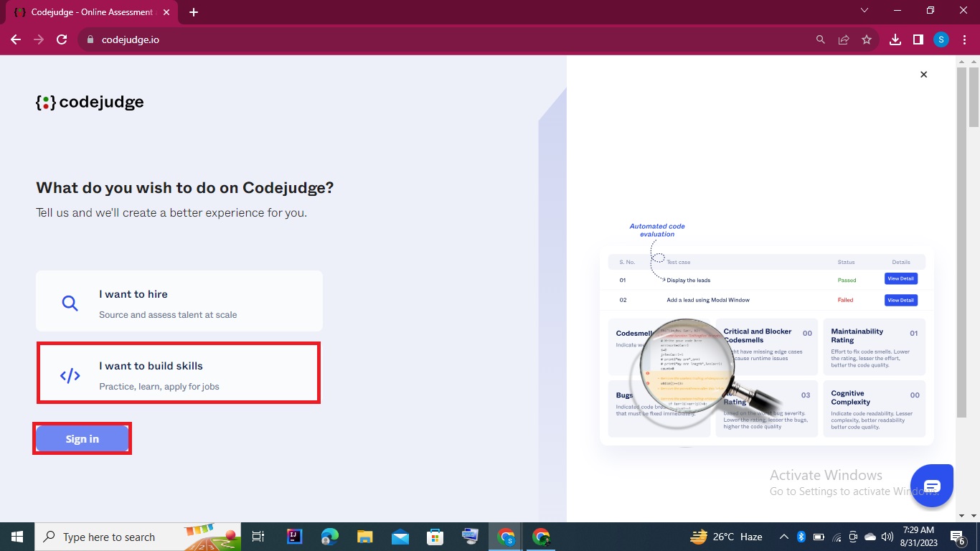Bookmark this tab with the star icon
The width and height of the screenshot is (980, 551).
[x=867, y=40]
